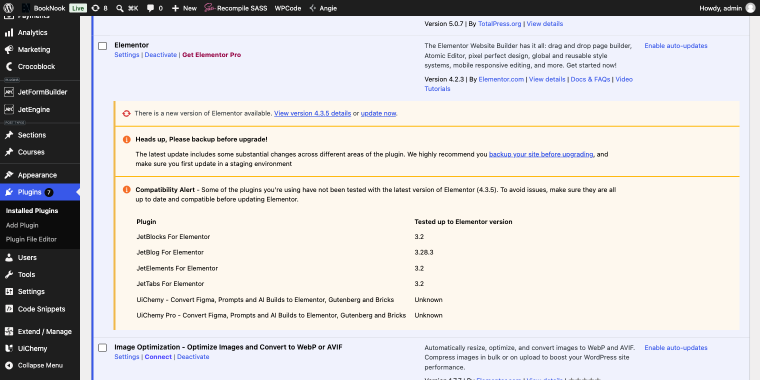The height and width of the screenshot is (380, 760).
Task: Click the JetElements For Elementor row text
Action: (x=177, y=268)
